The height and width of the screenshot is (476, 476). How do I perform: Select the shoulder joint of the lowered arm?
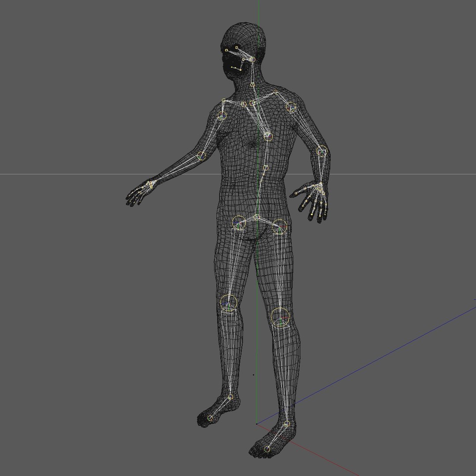290,107
